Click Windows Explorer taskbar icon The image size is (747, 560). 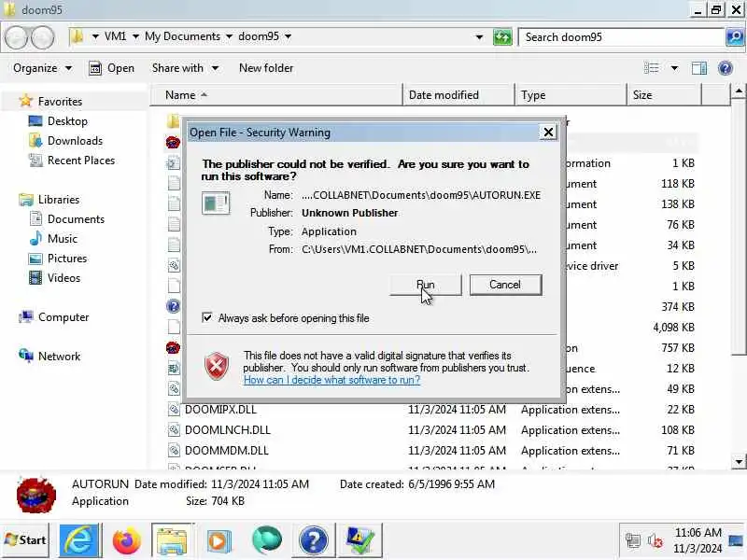click(x=172, y=540)
